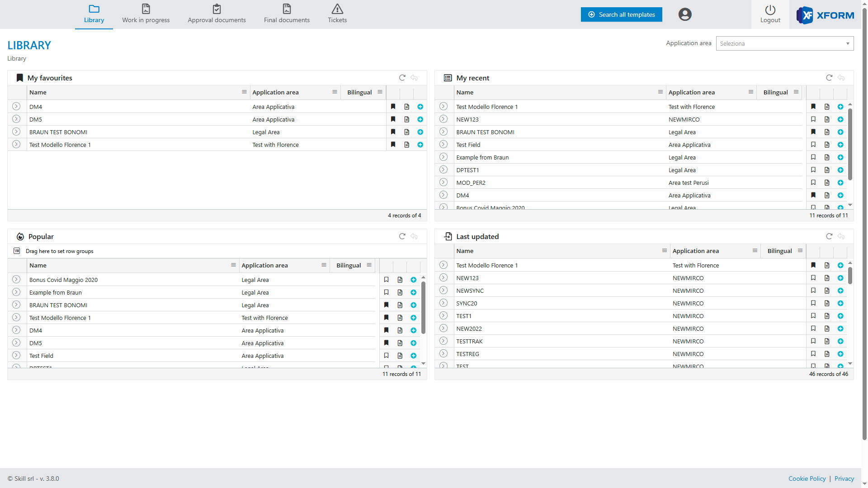Log out using Logout button

click(x=770, y=14)
